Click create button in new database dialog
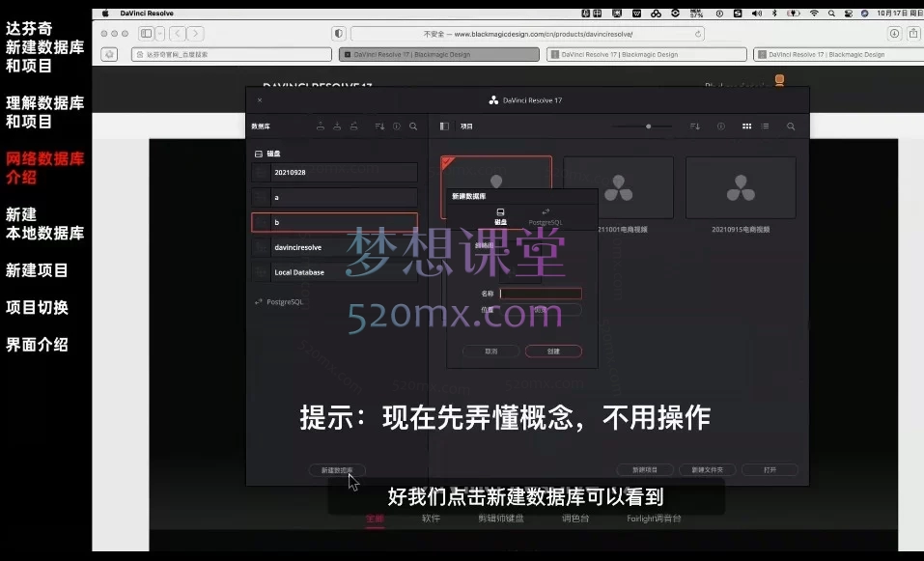The image size is (924, 561). click(x=553, y=351)
